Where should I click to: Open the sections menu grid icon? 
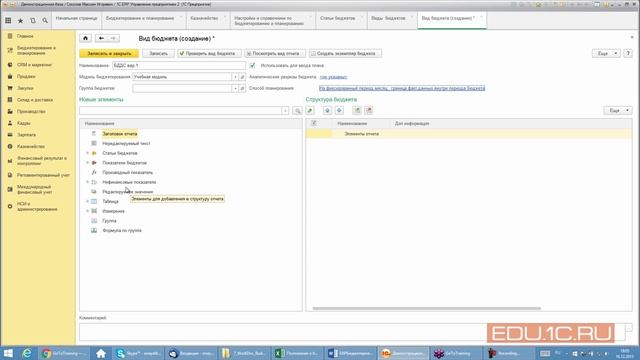(8, 20)
